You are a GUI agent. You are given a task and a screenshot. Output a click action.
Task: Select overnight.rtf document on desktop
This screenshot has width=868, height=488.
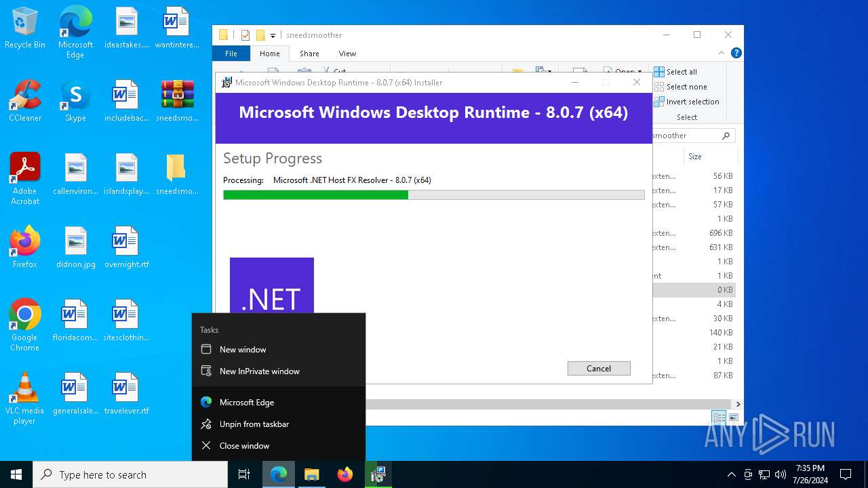pyautogui.click(x=126, y=247)
